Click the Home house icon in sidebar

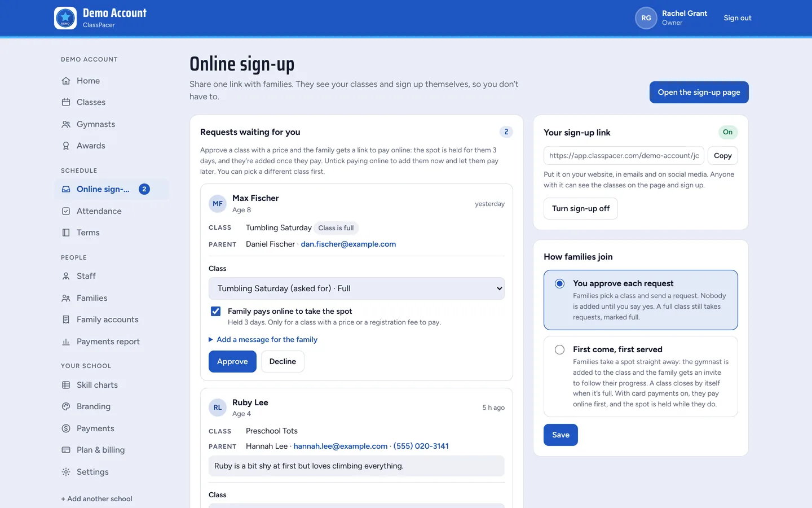point(66,81)
